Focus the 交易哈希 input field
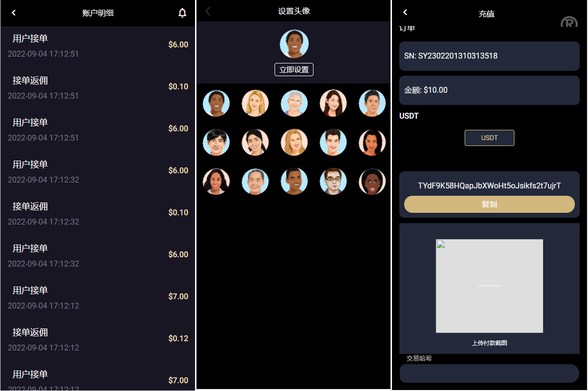This screenshot has height=391, width=588. point(490,373)
